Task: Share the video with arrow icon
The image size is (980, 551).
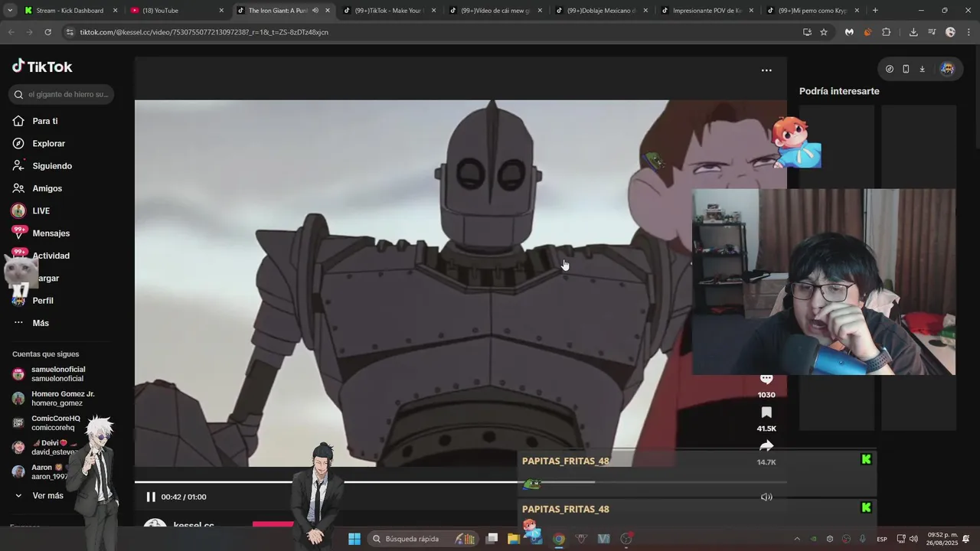Action: (x=766, y=446)
